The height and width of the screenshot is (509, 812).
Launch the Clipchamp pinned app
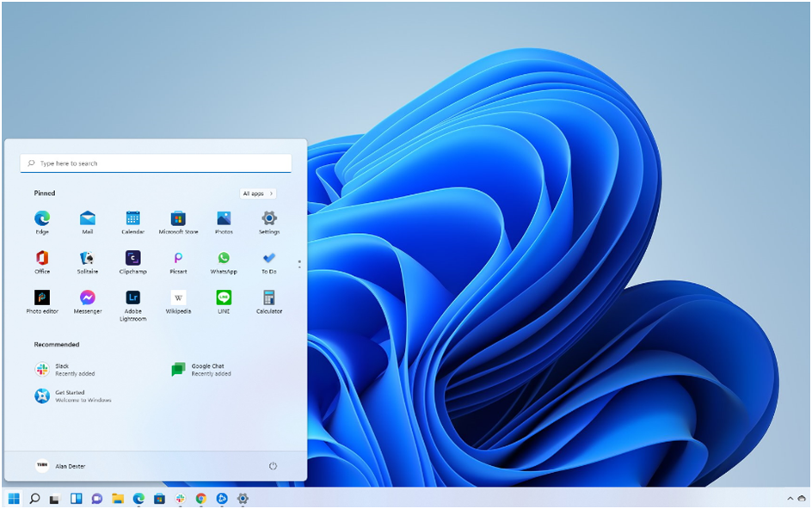pos(132,258)
